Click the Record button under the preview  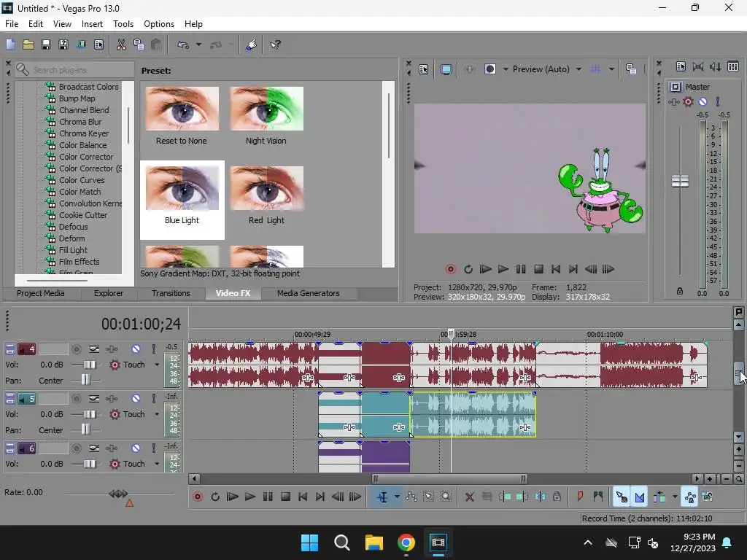click(x=450, y=270)
